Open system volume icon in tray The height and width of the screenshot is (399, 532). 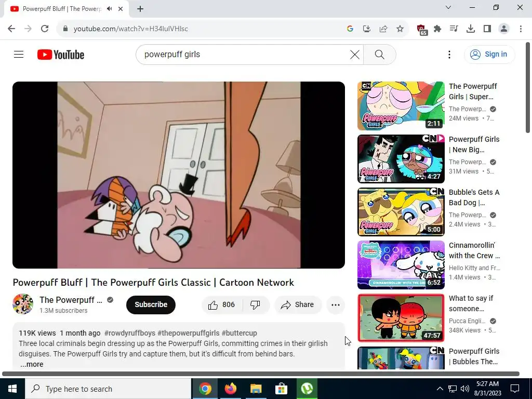tap(465, 389)
